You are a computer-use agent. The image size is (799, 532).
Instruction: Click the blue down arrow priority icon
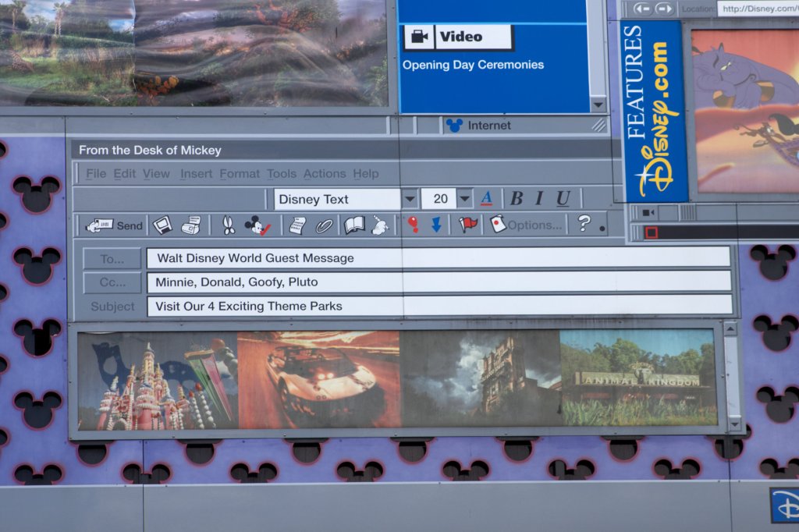click(x=436, y=225)
